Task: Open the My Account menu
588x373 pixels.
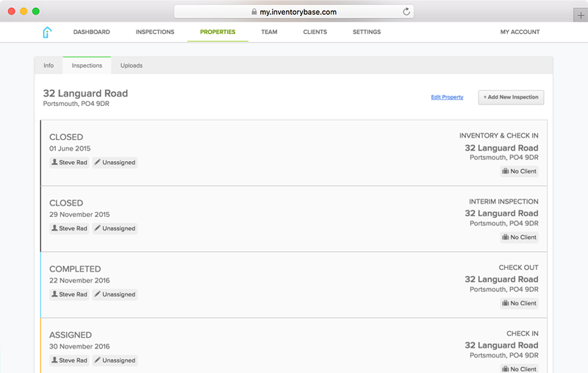Action: pos(520,32)
